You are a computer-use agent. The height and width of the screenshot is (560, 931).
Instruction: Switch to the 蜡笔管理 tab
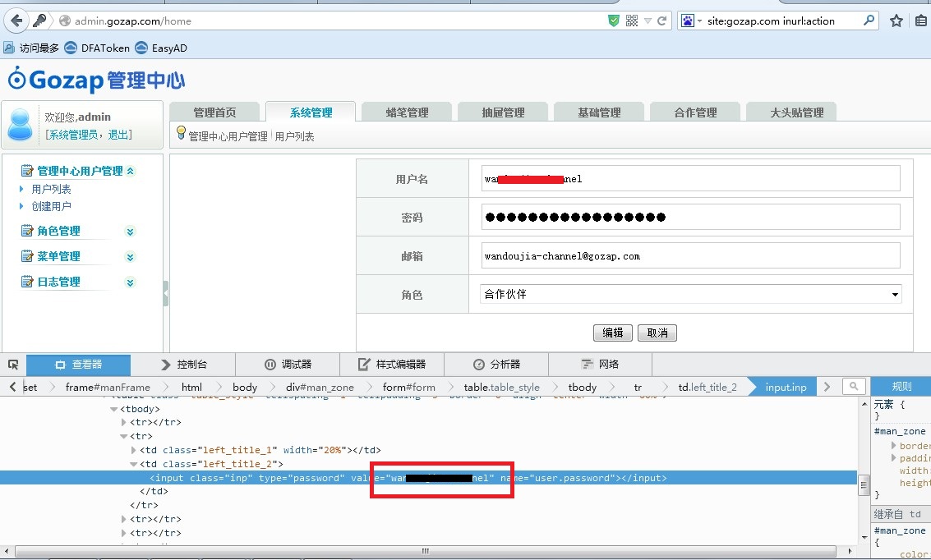[407, 112]
